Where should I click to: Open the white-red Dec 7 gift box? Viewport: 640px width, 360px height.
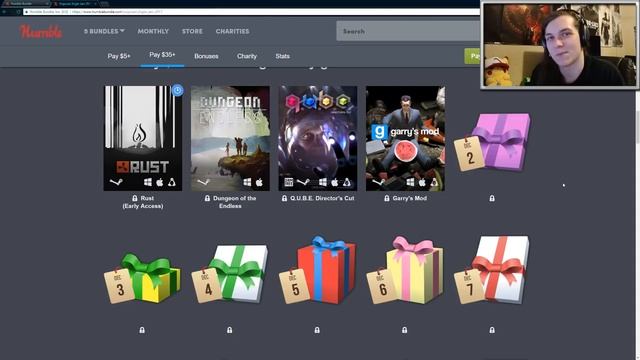[492, 270]
